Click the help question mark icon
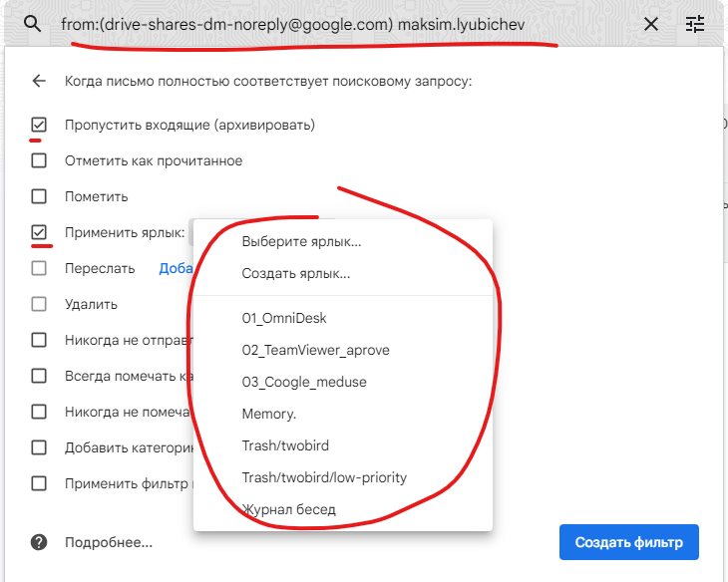Screen dimensions: 728x582 pos(39,543)
